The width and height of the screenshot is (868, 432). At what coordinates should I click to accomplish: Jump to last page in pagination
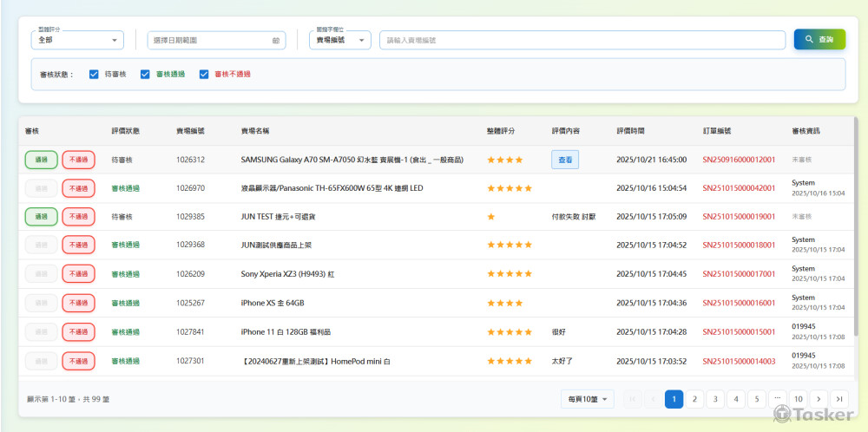[x=838, y=399]
